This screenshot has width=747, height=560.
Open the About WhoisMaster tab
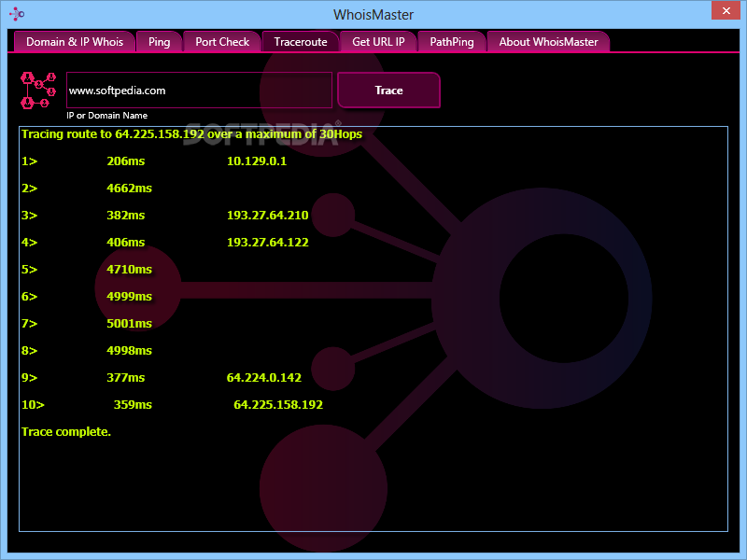[548, 42]
